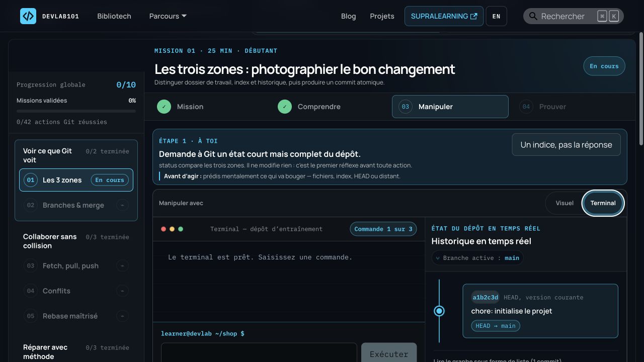Open lesson Rebase maîtrisé
This screenshot has width=644, height=362.
(76, 316)
